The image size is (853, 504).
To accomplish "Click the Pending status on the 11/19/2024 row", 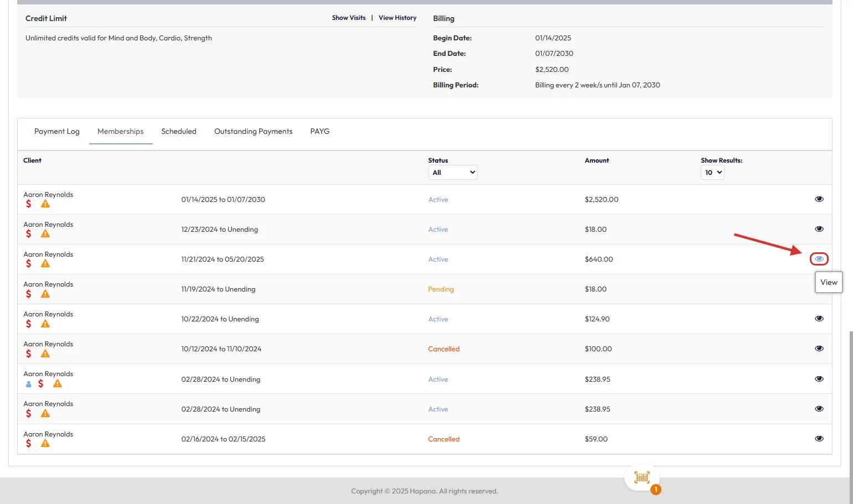I will [x=441, y=289].
